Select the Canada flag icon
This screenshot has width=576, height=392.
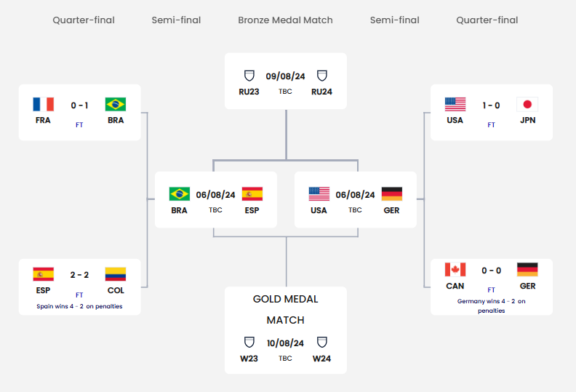pos(455,270)
